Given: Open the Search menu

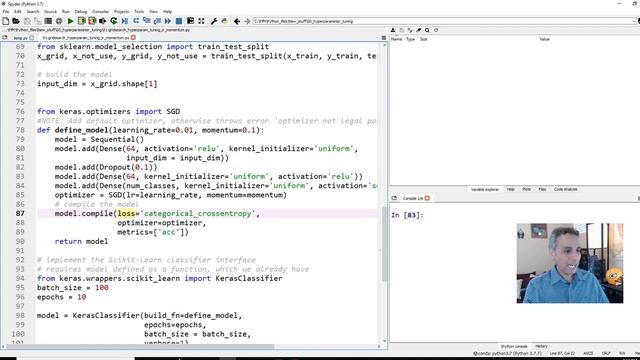Looking at the screenshot, I should [x=33, y=11].
